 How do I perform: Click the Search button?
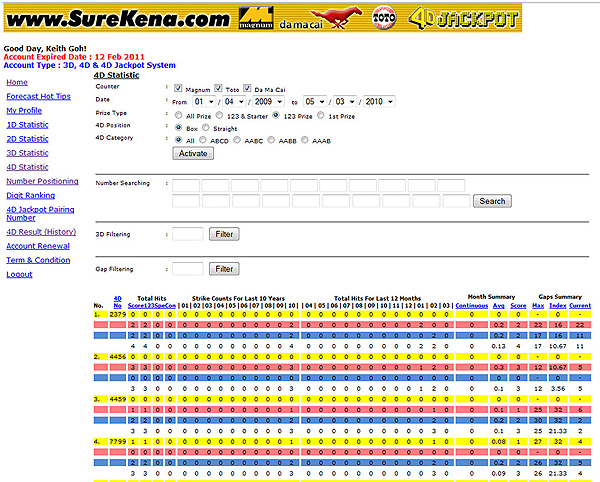[x=492, y=201]
